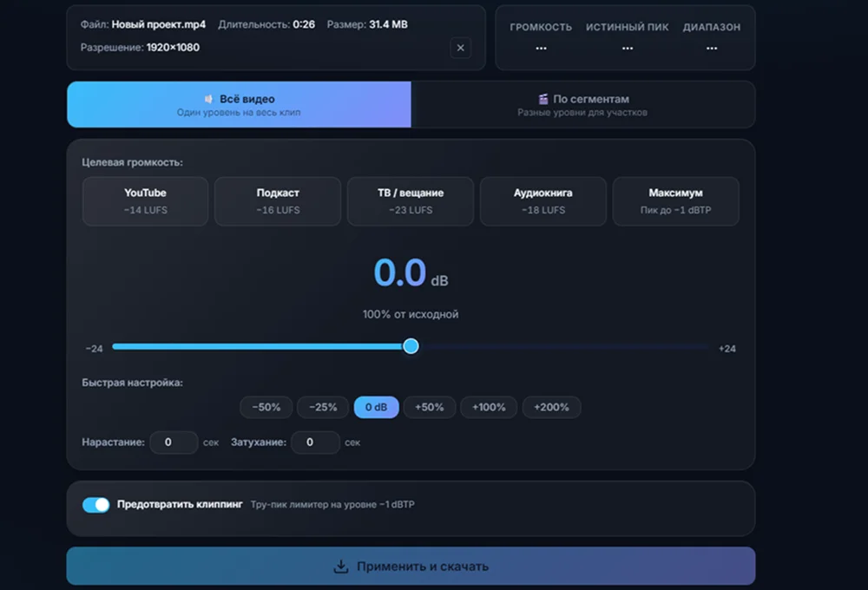This screenshot has height=590, width=868.
Task: Click the speaker icon in Всё видео tab
Action: pyautogui.click(x=208, y=99)
